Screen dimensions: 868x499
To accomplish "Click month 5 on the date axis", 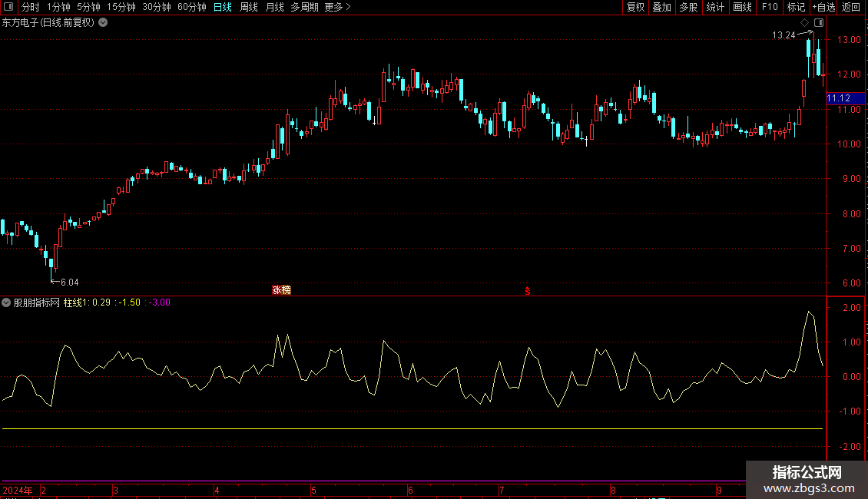I will (313, 490).
